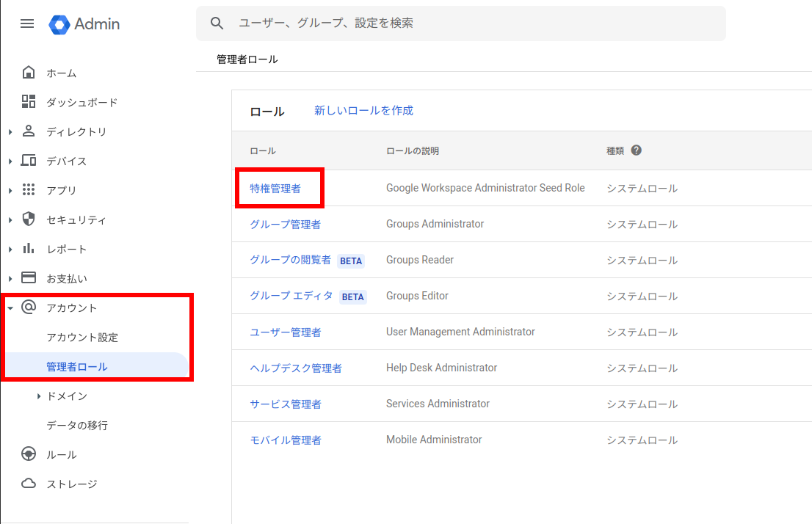The width and height of the screenshot is (812, 524).
Task: Open the hamburger main menu
Action: click(x=27, y=23)
